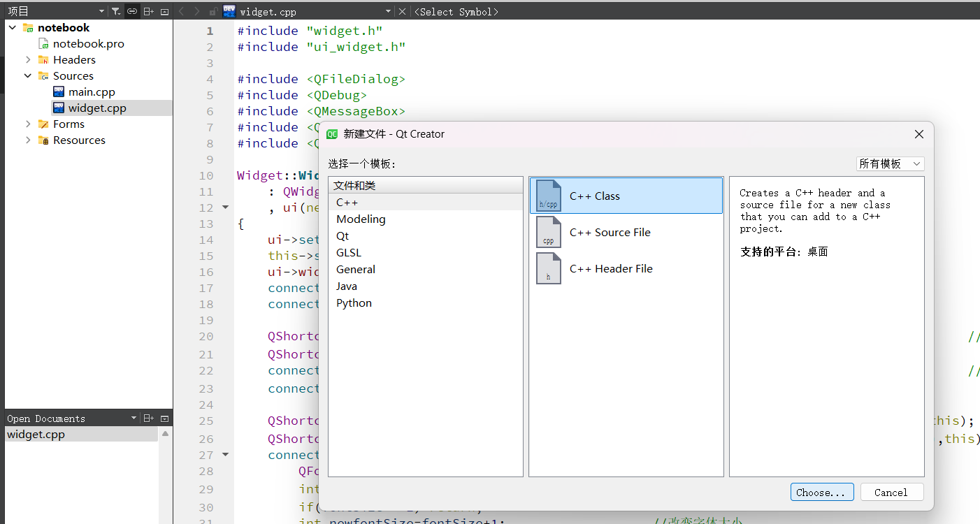Select the General category

426,269
